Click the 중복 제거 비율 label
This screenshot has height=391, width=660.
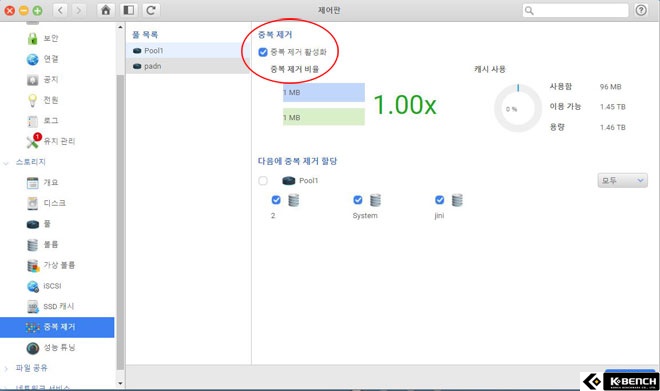(x=294, y=69)
